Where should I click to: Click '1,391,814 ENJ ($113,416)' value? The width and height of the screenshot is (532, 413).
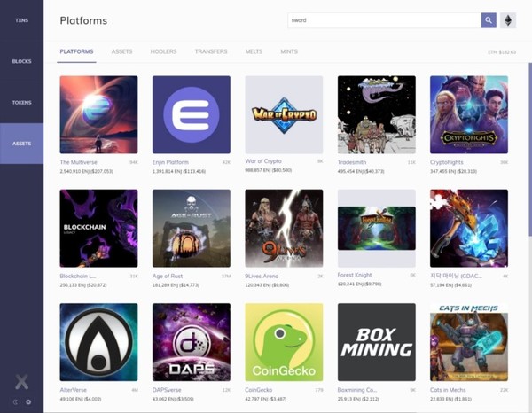coord(179,172)
